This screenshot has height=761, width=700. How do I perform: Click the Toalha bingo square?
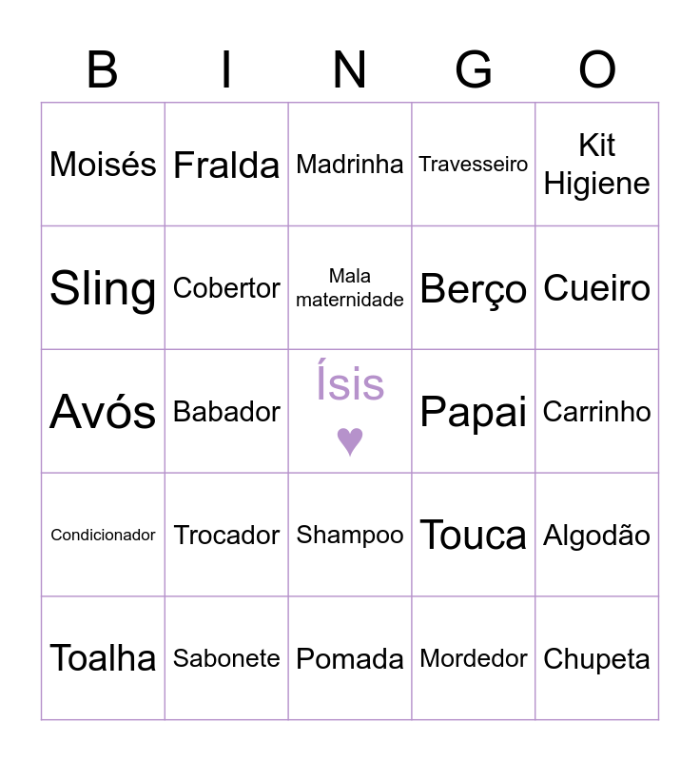[103, 658]
